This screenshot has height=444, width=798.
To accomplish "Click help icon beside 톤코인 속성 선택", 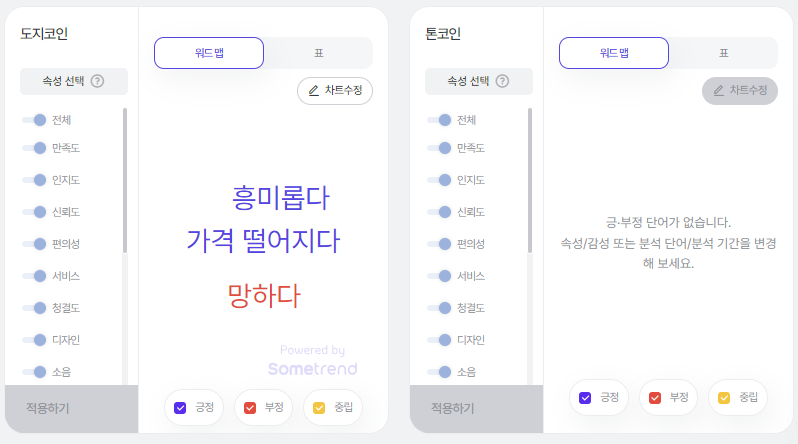I will click(x=502, y=81).
